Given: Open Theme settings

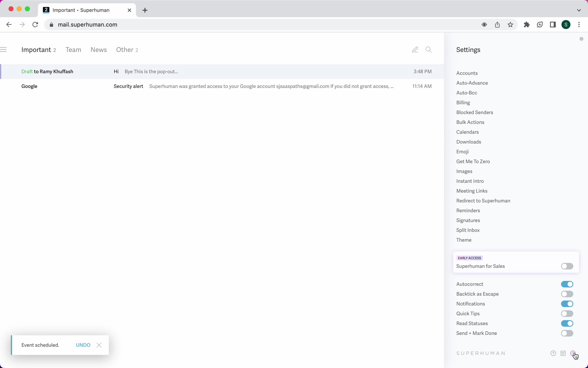Looking at the screenshot, I should pos(464,240).
